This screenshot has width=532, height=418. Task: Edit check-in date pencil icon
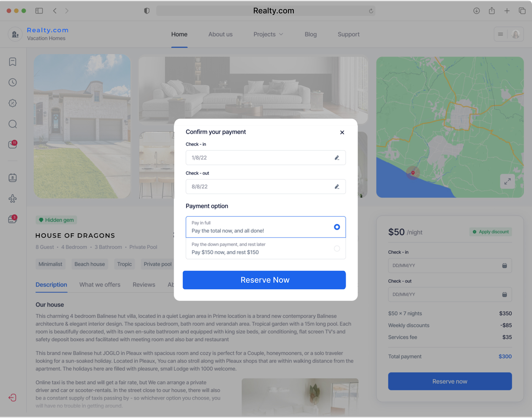coord(337,158)
